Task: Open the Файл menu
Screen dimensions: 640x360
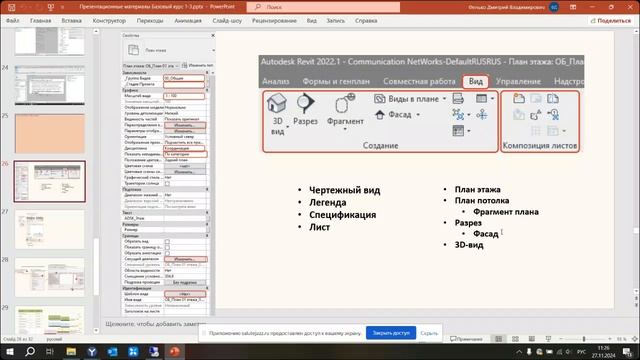Action: coord(13,20)
